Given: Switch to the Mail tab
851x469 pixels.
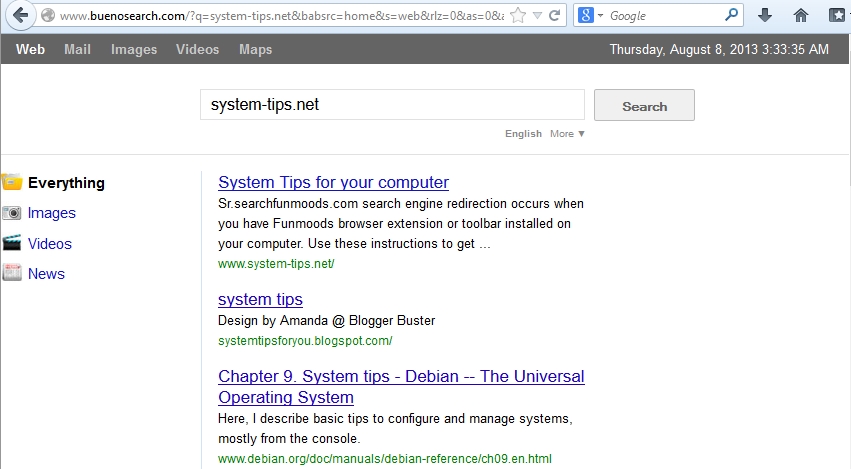Looking at the screenshot, I should tap(77, 49).
